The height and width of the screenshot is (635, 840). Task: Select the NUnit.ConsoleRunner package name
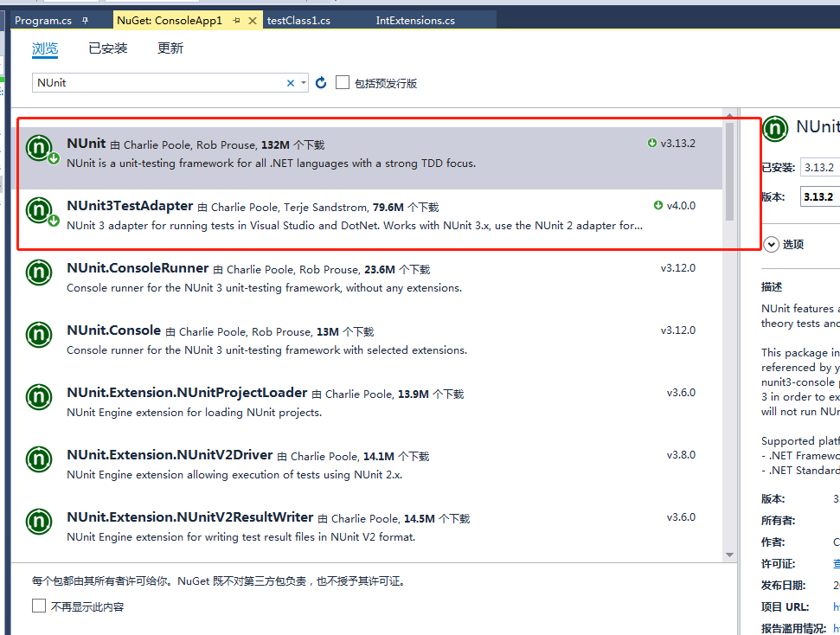[x=138, y=268]
